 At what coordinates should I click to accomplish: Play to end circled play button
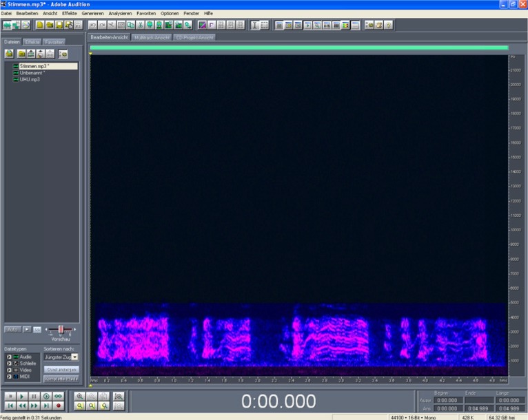point(46,396)
